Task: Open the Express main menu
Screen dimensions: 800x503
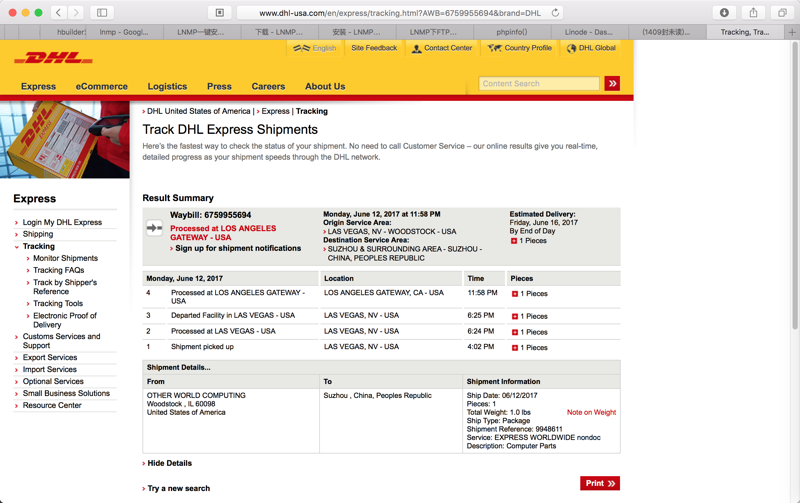Action: click(38, 86)
